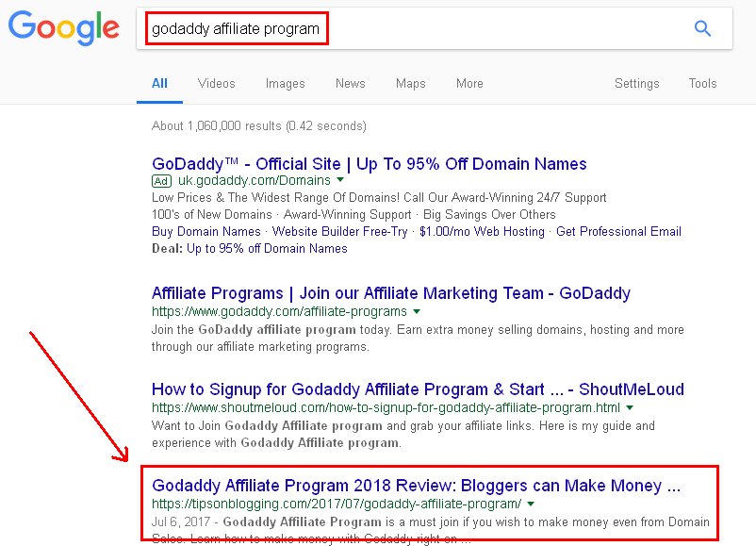Click 'Join the GoDaddy affiliate program today' snippet
Screen dimensions: 756x546
tap(418, 339)
